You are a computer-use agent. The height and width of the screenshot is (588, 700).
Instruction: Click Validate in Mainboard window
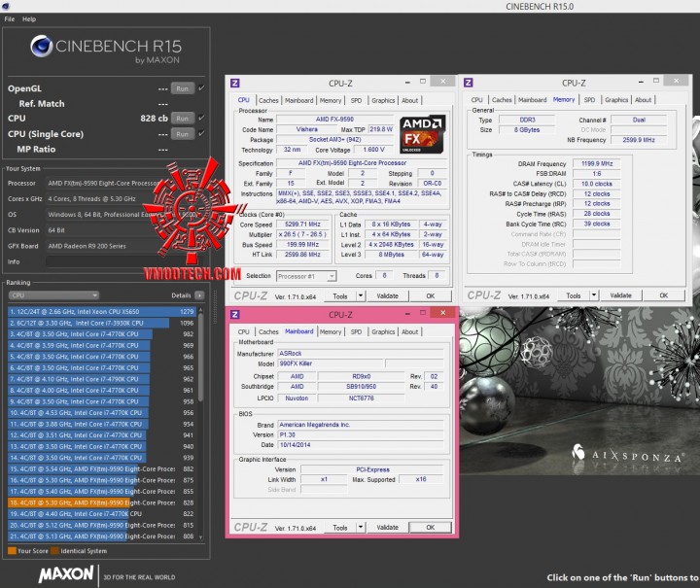pyautogui.click(x=388, y=528)
